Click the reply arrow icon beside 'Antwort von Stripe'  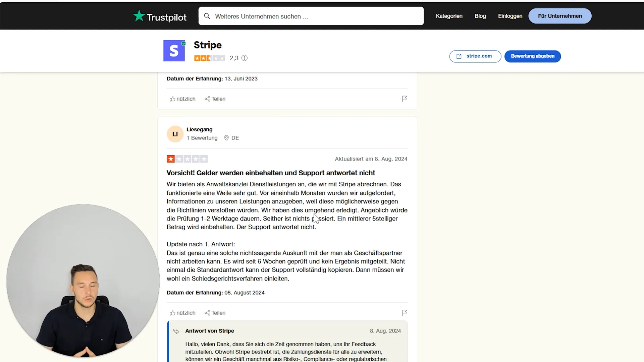[176, 331]
